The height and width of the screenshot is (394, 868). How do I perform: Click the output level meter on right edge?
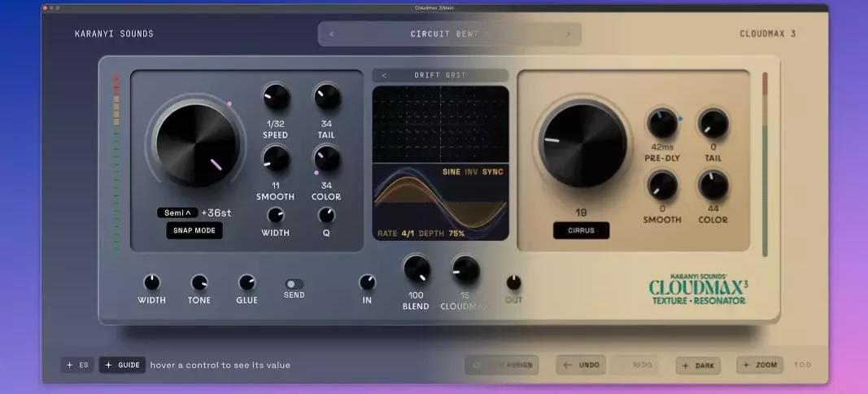[x=765, y=164]
